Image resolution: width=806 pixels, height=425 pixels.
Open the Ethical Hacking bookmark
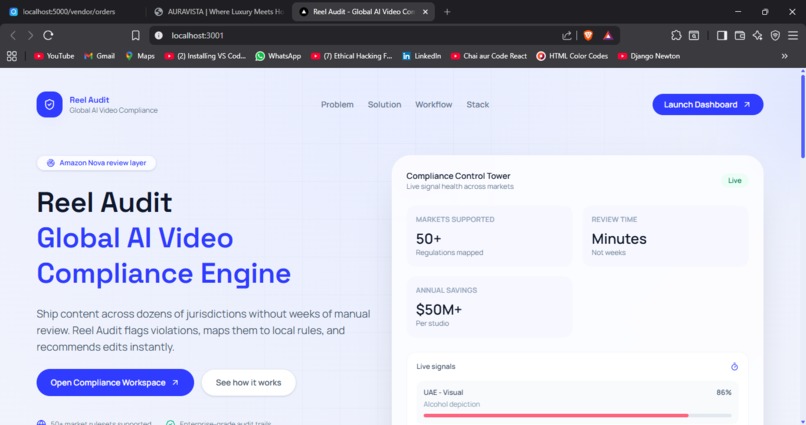(x=352, y=56)
